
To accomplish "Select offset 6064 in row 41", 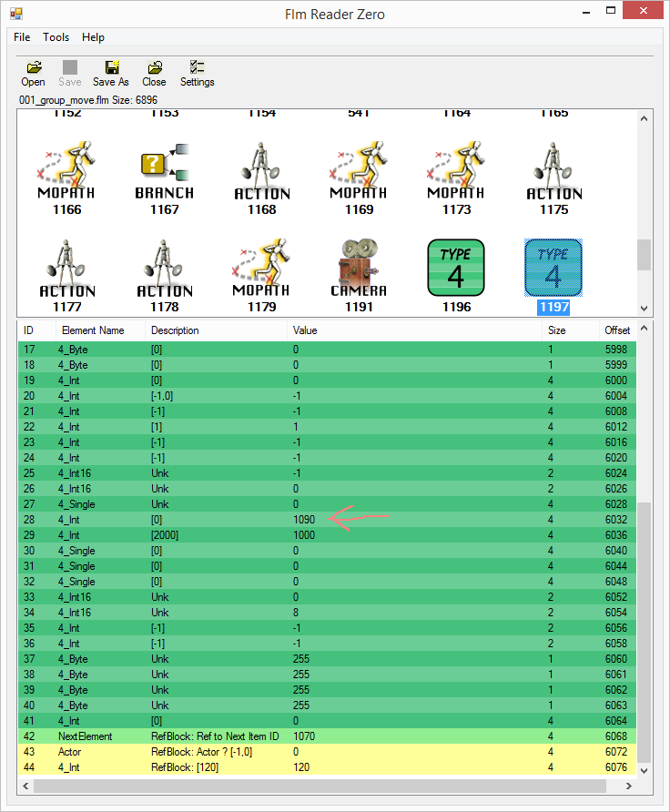I will click(x=616, y=721).
